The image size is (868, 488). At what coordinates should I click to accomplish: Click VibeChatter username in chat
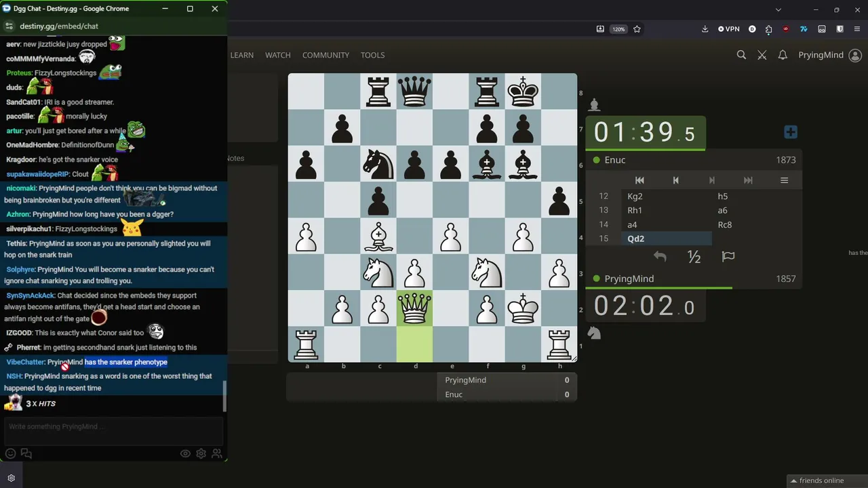pos(25,363)
